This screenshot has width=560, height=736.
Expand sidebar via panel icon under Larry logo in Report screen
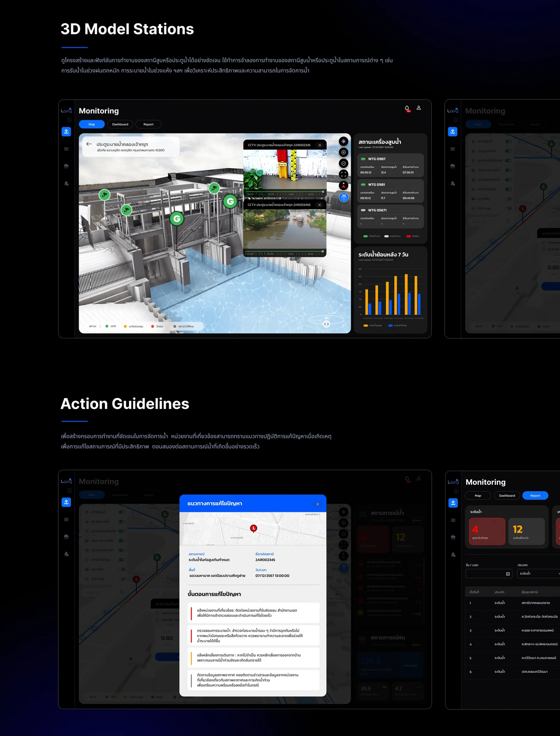pyautogui.click(x=456, y=491)
